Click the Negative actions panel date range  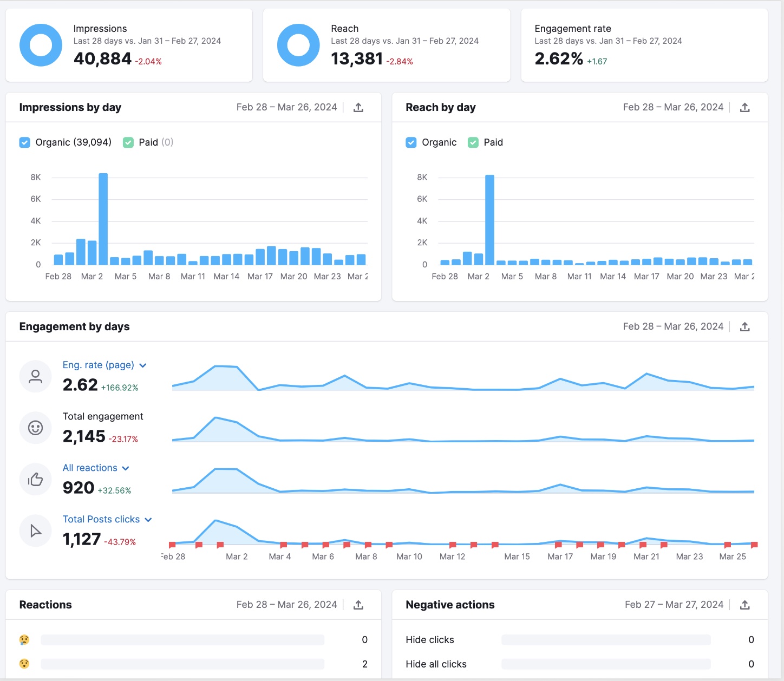pyautogui.click(x=674, y=604)
